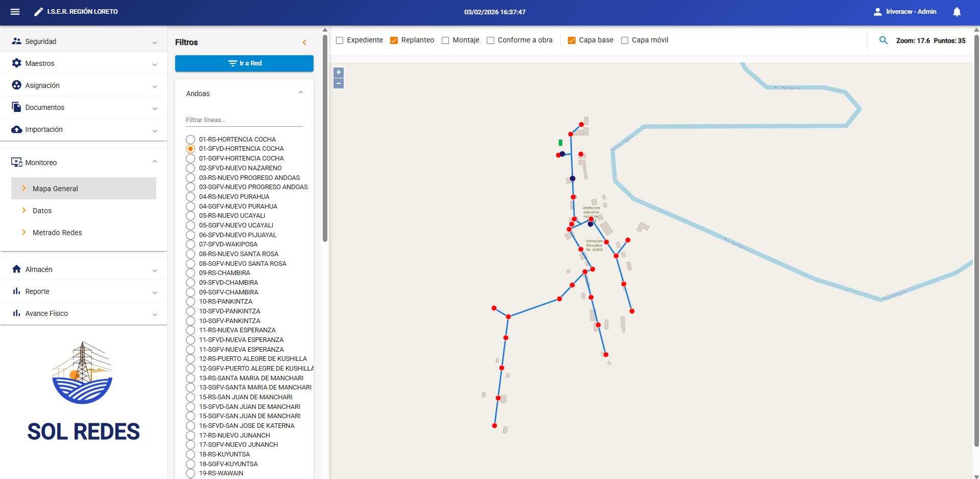Click the Almacén warehouse icon

tap(17, 269)
